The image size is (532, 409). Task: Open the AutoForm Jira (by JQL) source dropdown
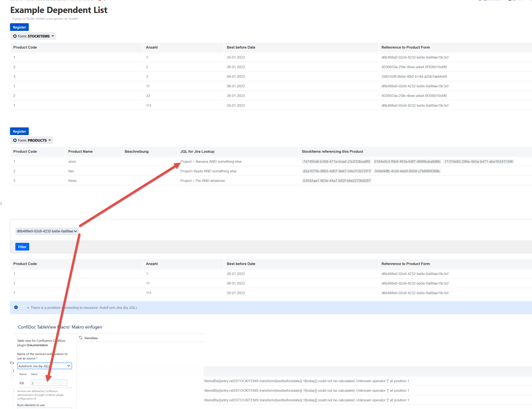click(45, 366)
